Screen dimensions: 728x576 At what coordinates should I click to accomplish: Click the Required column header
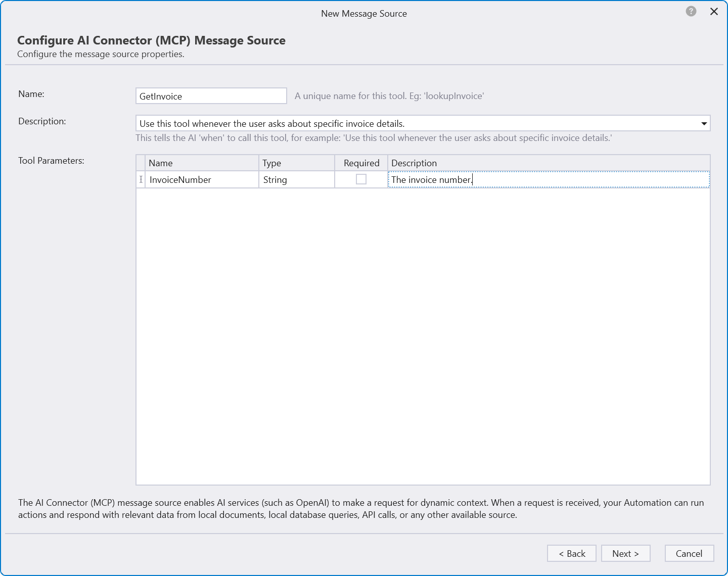pyautogui.click(x=361, y=163)
